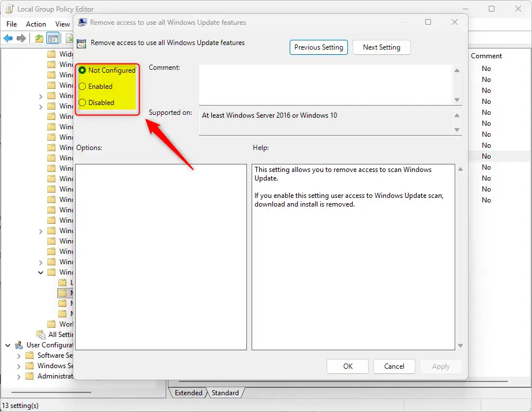Viewport: 532px width, 412px height.
Task: Collapse the User Configurat node
Action: click(8, 345)
